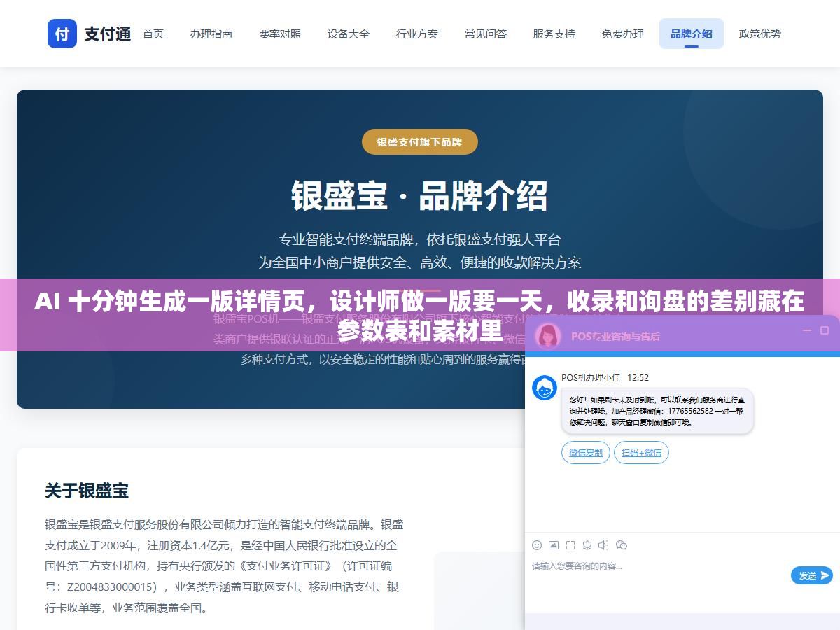
Task: Take a screenshot via chat toolbar icon
Action: click(x=570, y=545)
